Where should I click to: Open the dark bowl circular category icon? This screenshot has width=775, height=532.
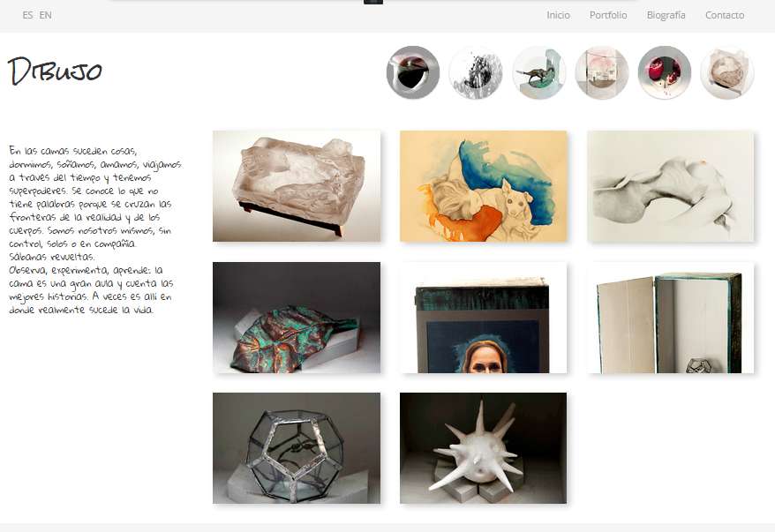click(x=413, y=72)
